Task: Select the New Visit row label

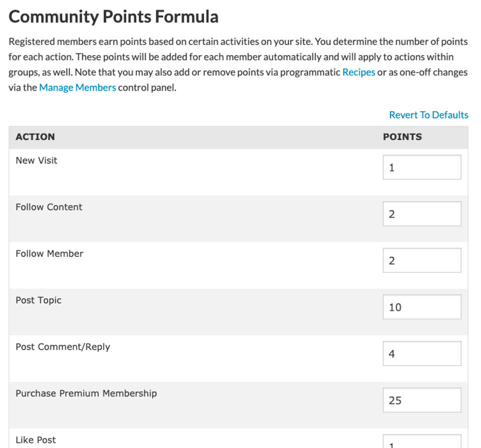Action: pos(37,161)
